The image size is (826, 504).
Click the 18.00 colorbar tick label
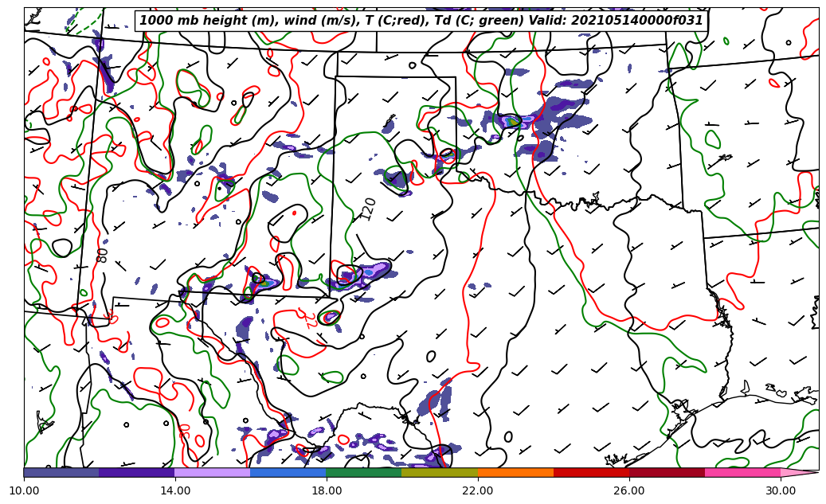pos(327,490)
